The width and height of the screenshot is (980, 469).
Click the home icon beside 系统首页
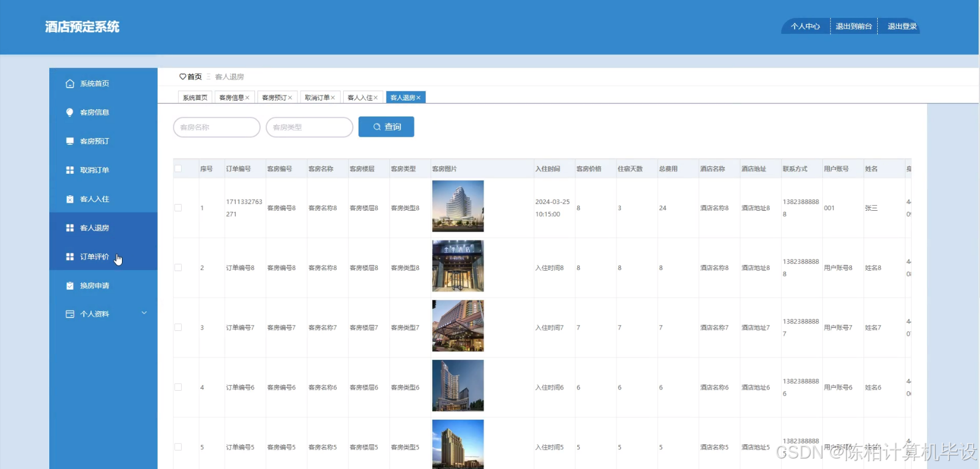point(70,84)
